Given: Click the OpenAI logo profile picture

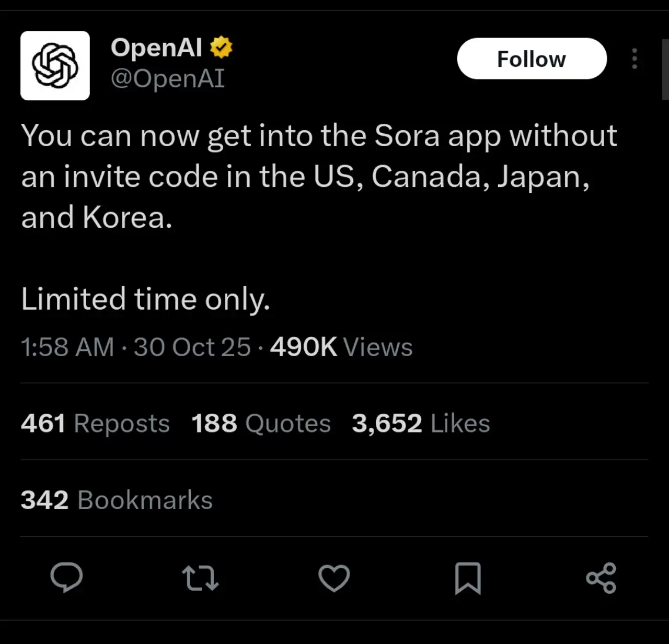Looking at the screenshot, I should [55, 65].
